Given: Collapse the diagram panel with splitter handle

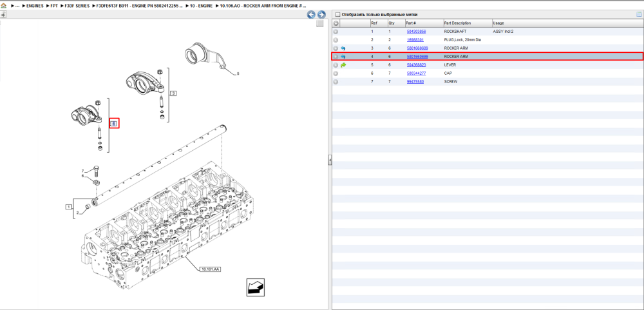Looking at the screenshot, I should pos(330,160).
